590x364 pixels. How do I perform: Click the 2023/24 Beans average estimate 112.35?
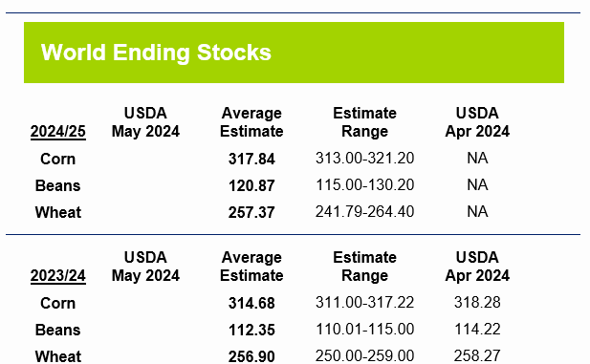(x=251, y=330)
